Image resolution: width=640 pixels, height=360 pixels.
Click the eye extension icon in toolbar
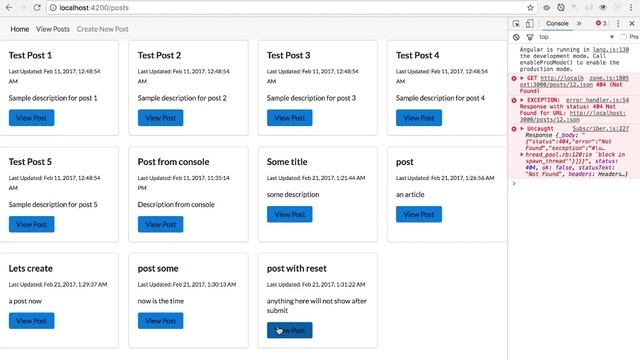[x=603, y=7]
